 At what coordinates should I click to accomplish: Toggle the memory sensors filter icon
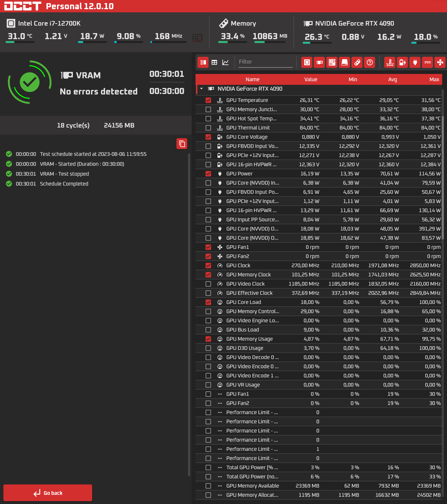point(357,62)
